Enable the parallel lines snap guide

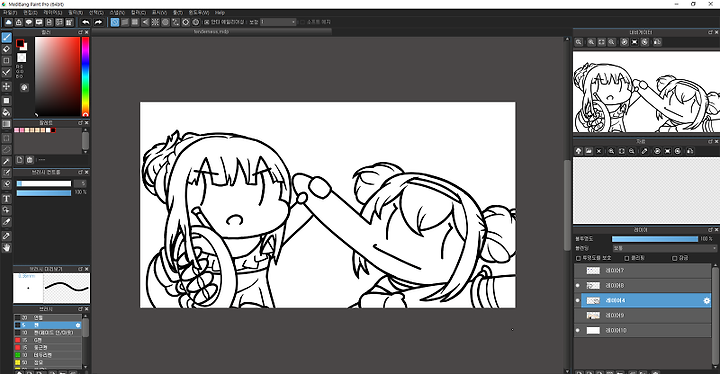[125, 22]
